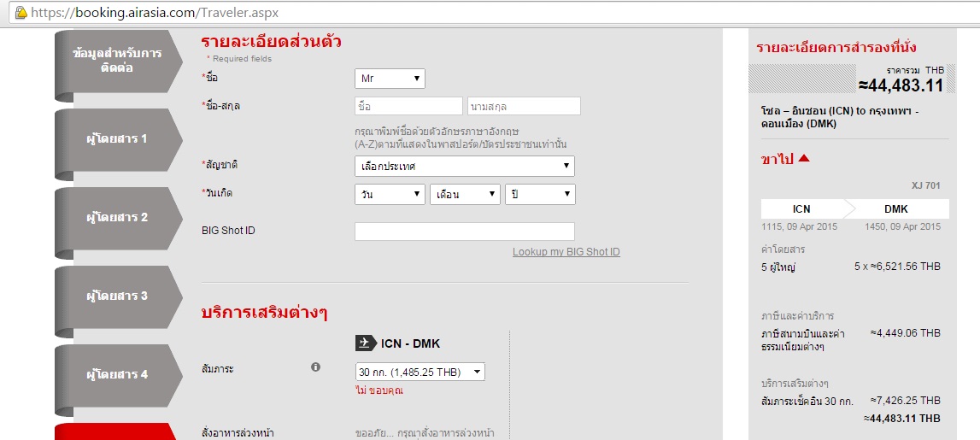Click the รายละเอียดการสำรองที่นั่ง heading
Viewport: 980px width, 440px height.
836,48
